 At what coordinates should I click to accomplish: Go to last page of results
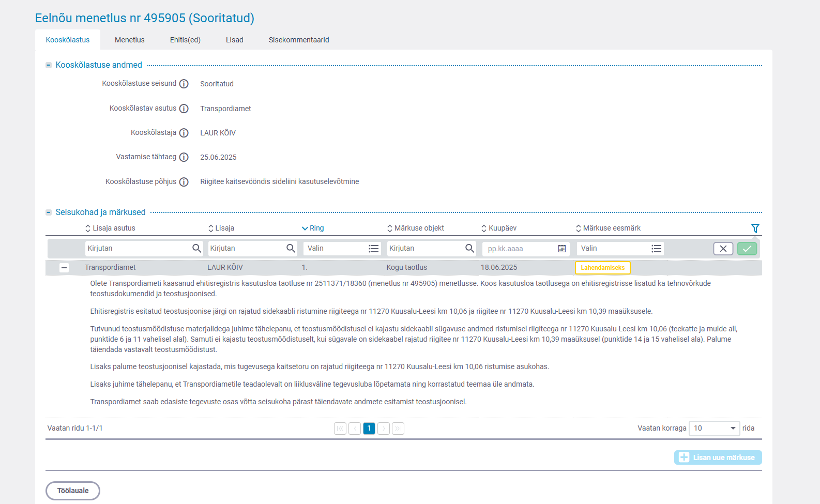(398, 429)
